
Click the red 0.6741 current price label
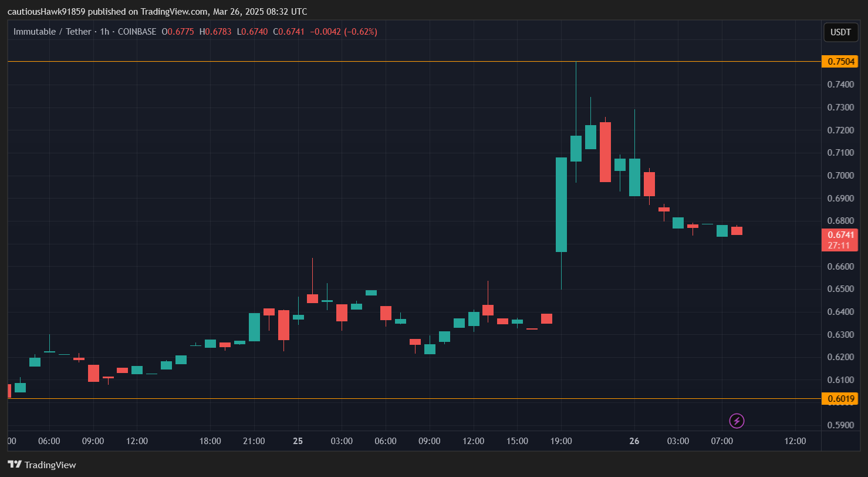840,234
